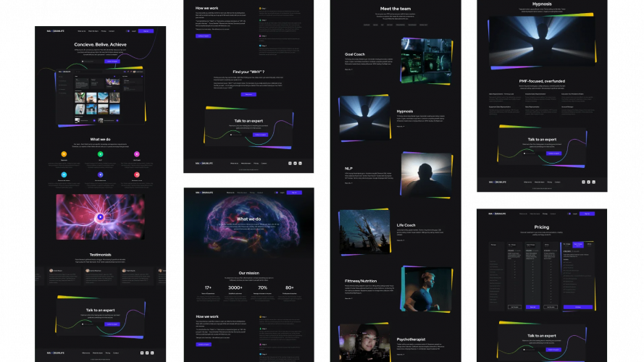The image size is (644, 362).
Task: Click the purple service icon under What we do
Action: [100, 174]
